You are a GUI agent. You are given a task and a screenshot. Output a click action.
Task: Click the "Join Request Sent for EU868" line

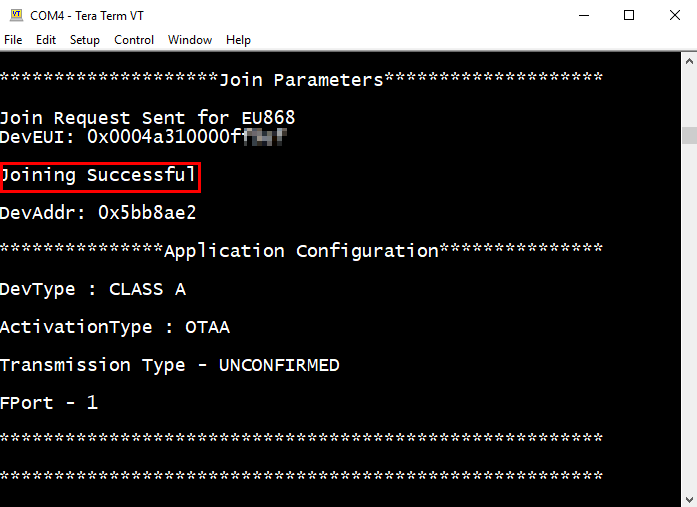pos(147,118)
